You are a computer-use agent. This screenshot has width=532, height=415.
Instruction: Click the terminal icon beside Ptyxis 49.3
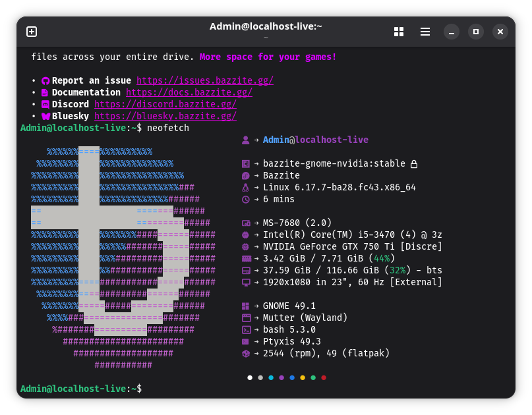(245, 342)
